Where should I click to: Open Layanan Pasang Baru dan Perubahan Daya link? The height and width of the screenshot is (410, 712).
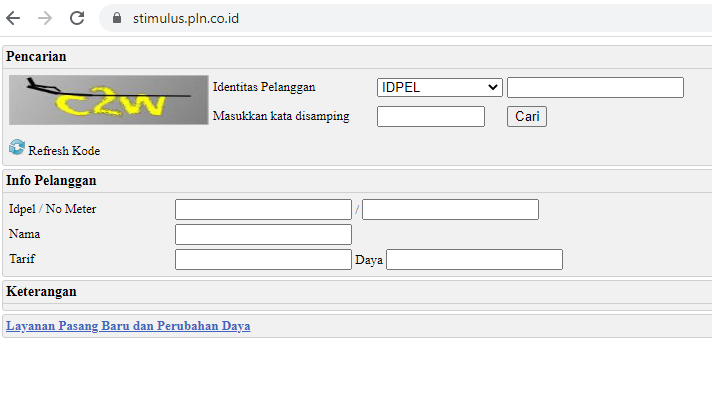(x=128, y=326)
